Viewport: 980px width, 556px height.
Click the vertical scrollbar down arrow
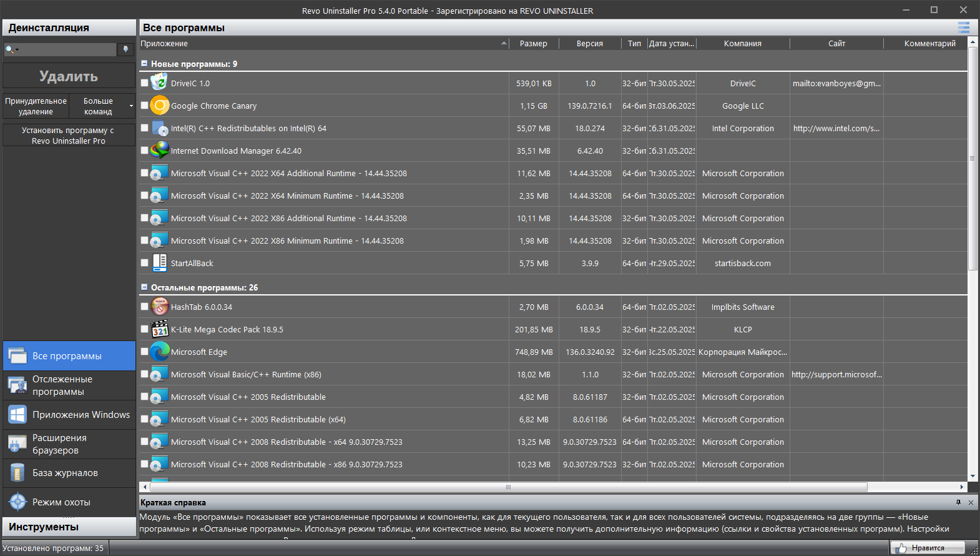(x=973, y=476)
